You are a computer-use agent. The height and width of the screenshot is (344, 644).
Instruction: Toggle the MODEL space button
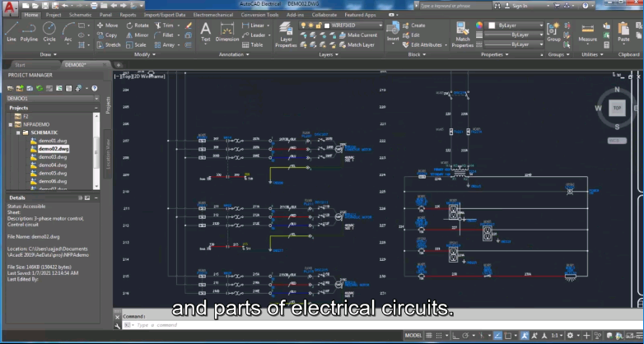(413, 336)
